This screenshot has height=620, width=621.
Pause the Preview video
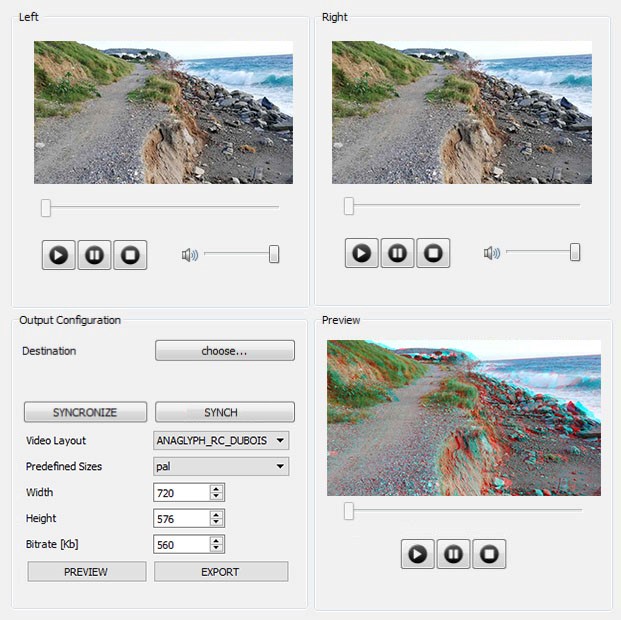[x=453, y=554]
